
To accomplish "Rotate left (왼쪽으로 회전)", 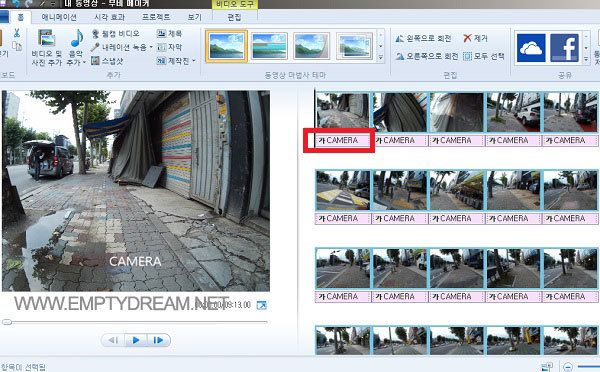I will click(423, 38).
